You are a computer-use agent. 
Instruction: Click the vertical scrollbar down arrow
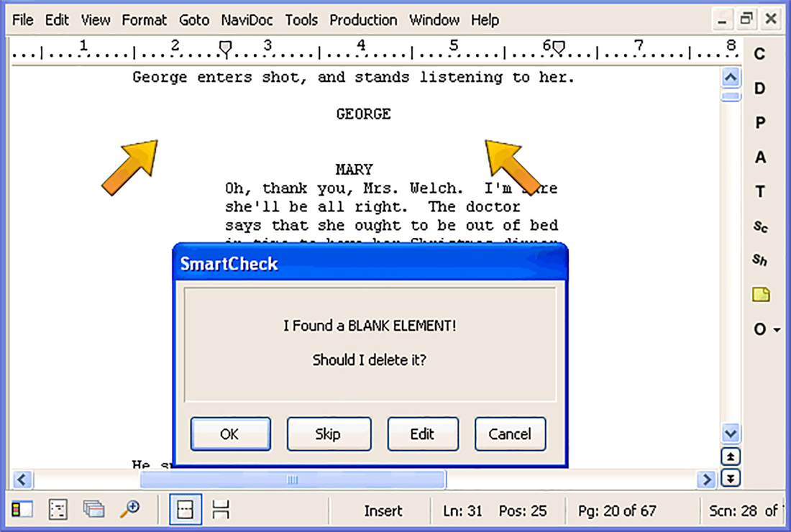731,434
